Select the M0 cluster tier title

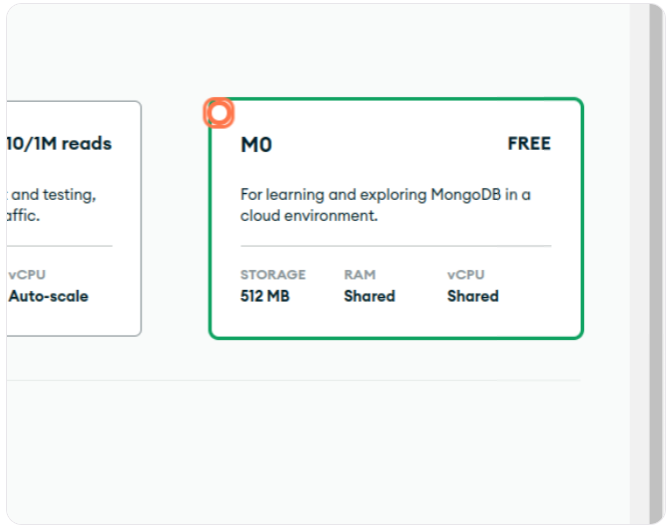click(256, 145)
